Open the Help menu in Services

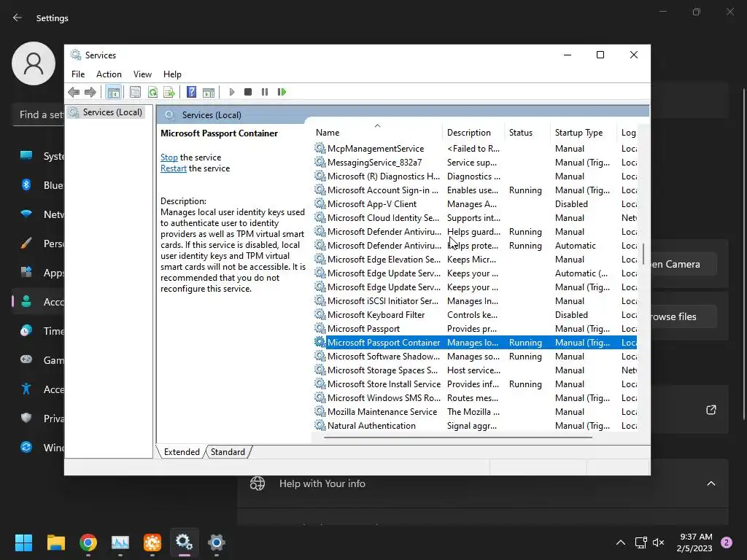click(x=172, y=74)
